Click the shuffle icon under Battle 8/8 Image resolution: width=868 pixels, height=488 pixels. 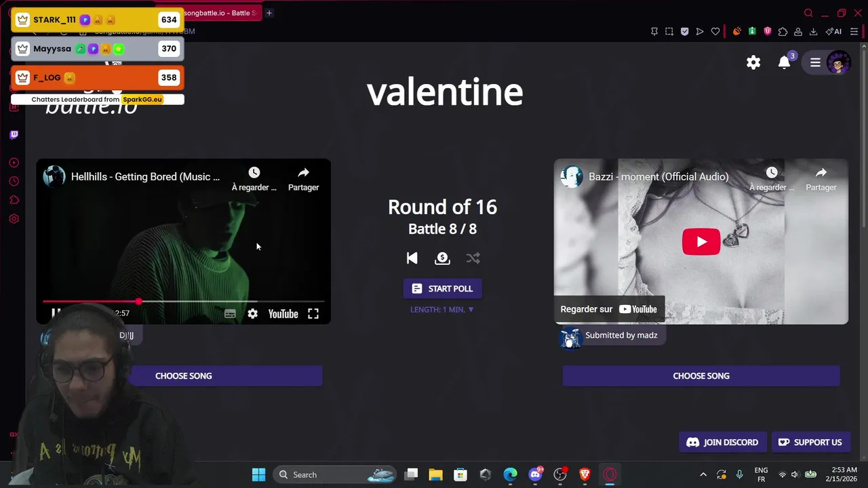[473, 258]
